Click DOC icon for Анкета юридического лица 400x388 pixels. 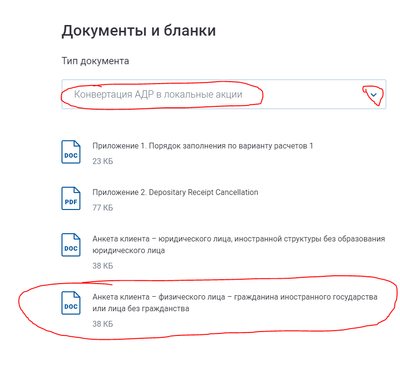point(71,245)
